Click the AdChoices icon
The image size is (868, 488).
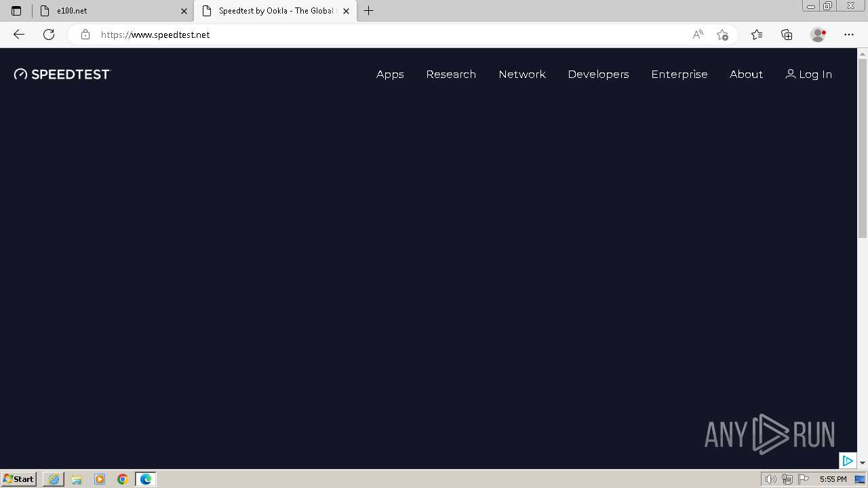848,461
